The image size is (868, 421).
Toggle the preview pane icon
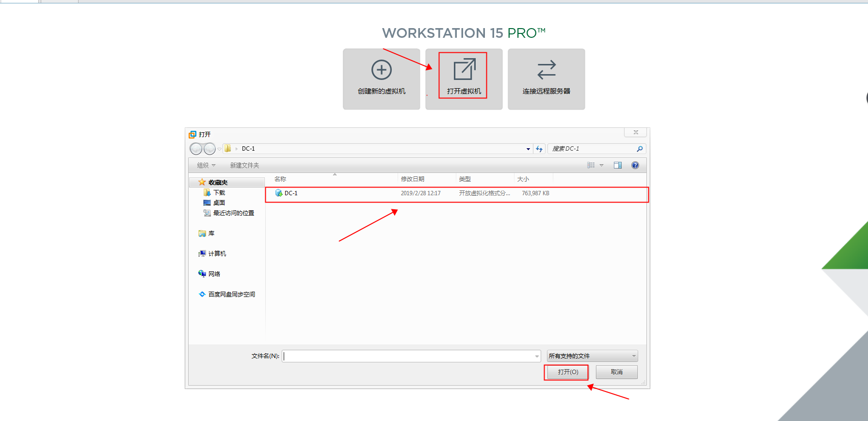(x=617, y=165)
